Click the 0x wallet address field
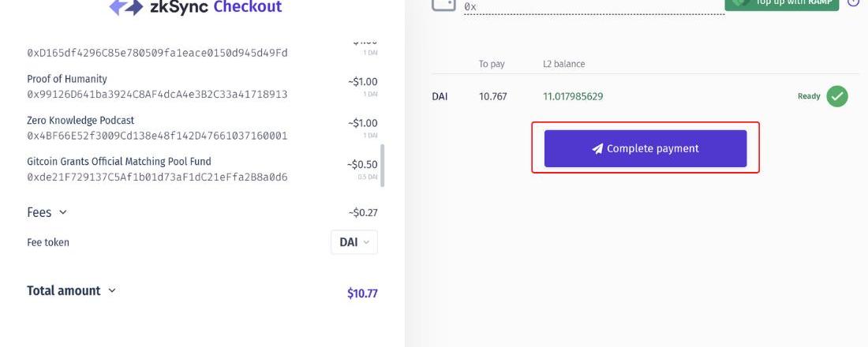 coord(592,7)
